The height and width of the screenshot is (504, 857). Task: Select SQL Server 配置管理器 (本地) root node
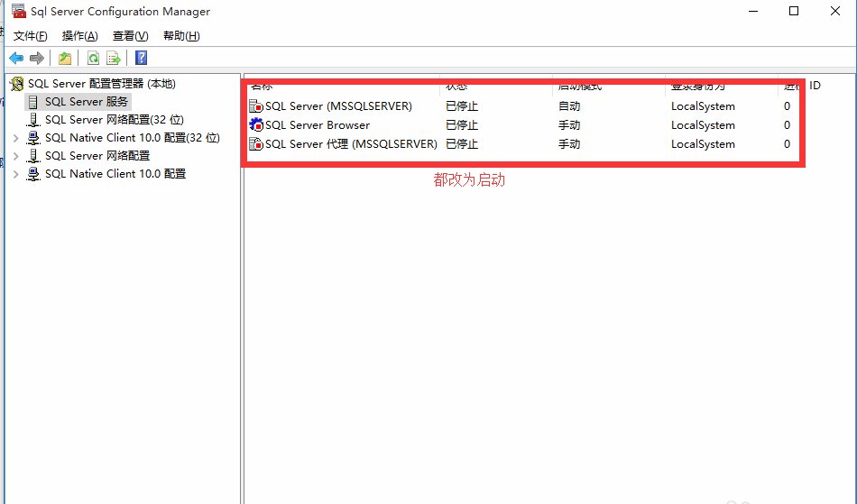click(x=102, y=84)
